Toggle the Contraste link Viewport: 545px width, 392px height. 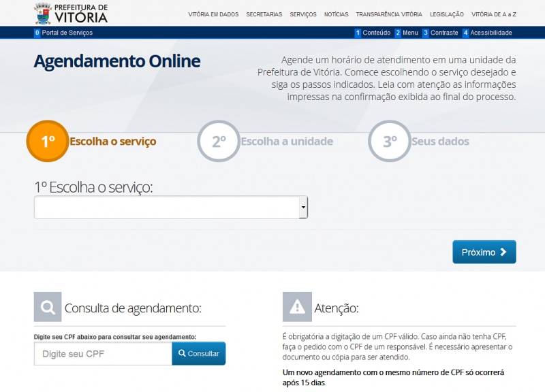click(440, 33)
